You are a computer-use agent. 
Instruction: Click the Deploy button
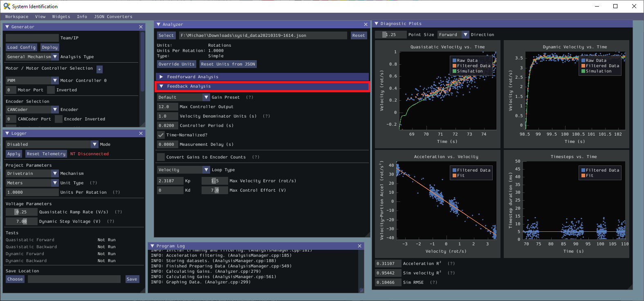(x=49, y=48)
